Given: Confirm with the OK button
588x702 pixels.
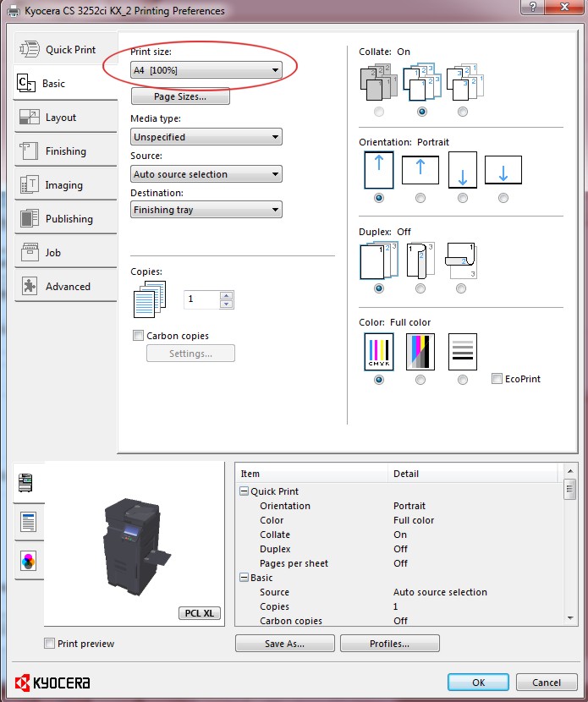Looking at the screenshot, I should (478, 683).
